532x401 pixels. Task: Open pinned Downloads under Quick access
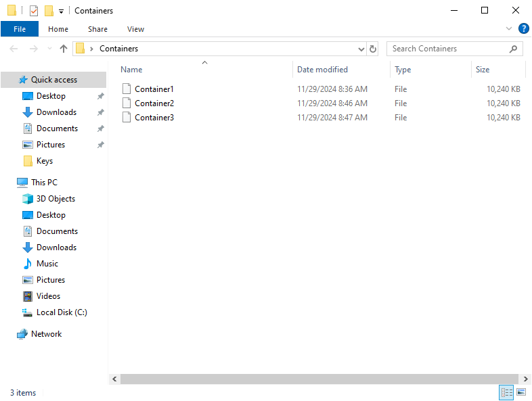tap(56, 112)
